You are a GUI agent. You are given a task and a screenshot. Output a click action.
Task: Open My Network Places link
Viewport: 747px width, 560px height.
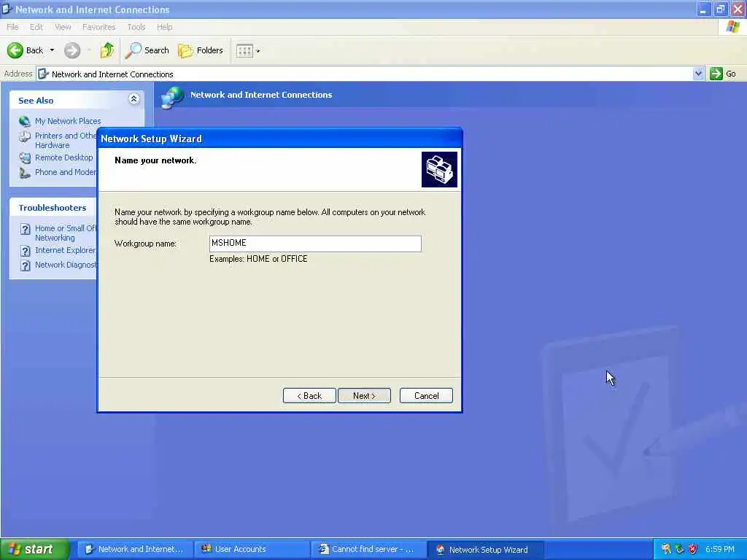pyautogui.click(x=68, y=121)
